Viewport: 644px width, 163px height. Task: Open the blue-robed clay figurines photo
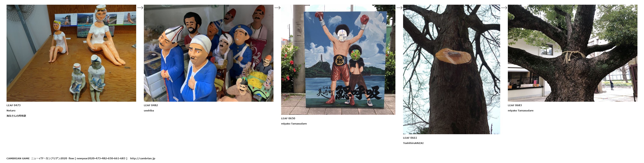(x=209, y=53)
